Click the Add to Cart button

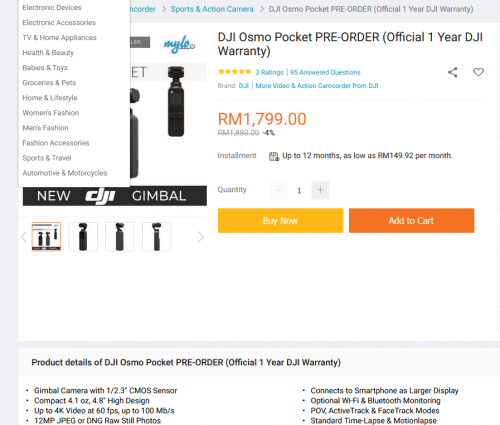[411, 221]
